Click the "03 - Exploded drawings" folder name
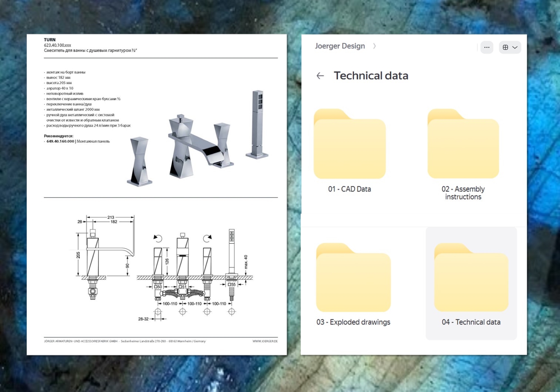 tap(353, 322)
